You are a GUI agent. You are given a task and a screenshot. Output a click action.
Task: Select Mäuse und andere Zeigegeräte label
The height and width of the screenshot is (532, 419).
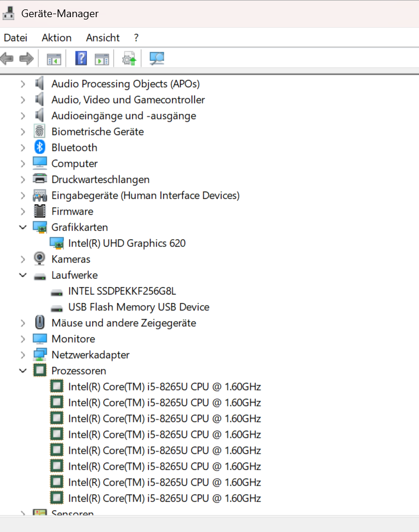coord(124,323)
